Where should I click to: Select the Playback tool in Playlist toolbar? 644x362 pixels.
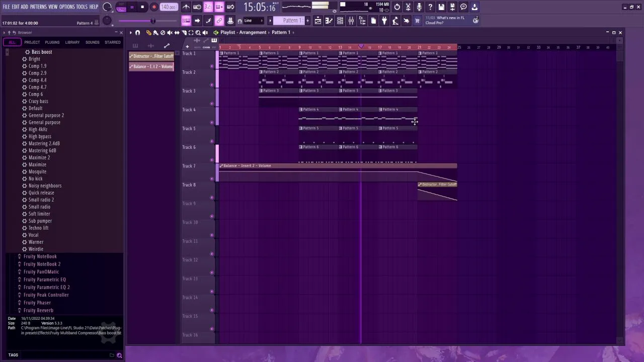click(x=205, y=33)
